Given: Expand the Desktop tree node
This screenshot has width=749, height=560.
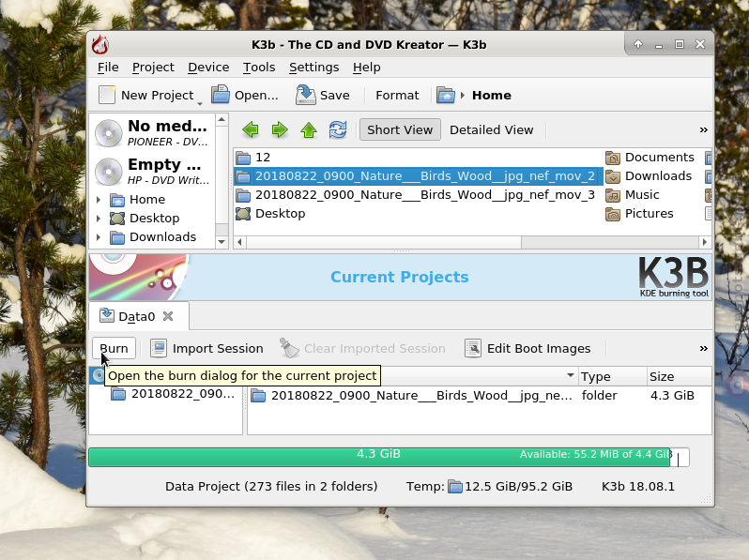Looking at the screenshot, I should [99, 219].
